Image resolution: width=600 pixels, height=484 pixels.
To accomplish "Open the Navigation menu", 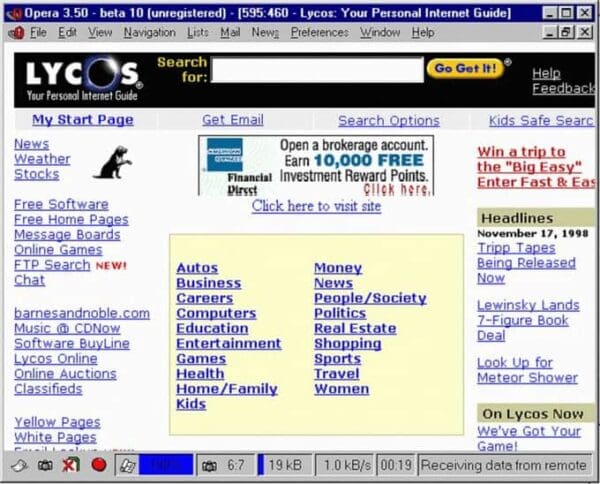I will [149, 32].
